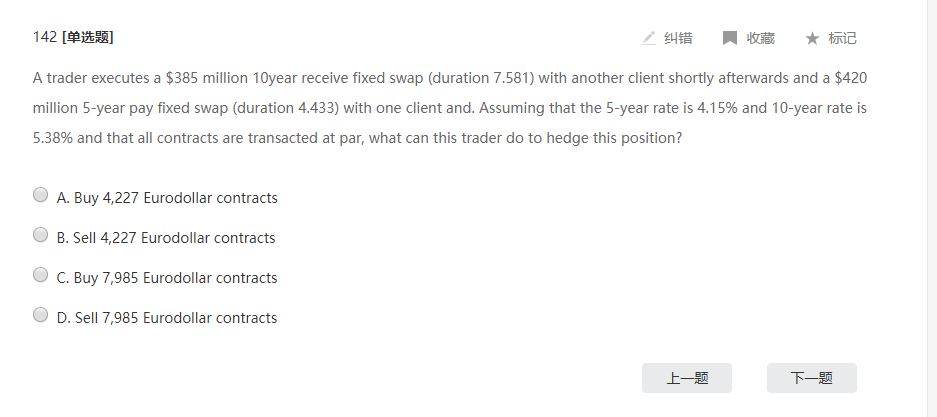The image size is (937, 417).
Task: Choose radio button for option B
Action: 41,236
